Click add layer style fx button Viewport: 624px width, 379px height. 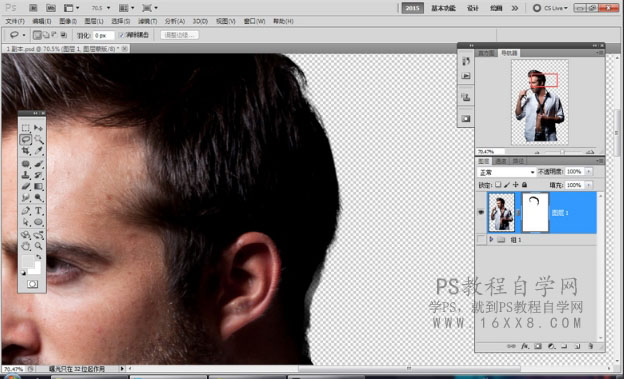pos(525,346)
